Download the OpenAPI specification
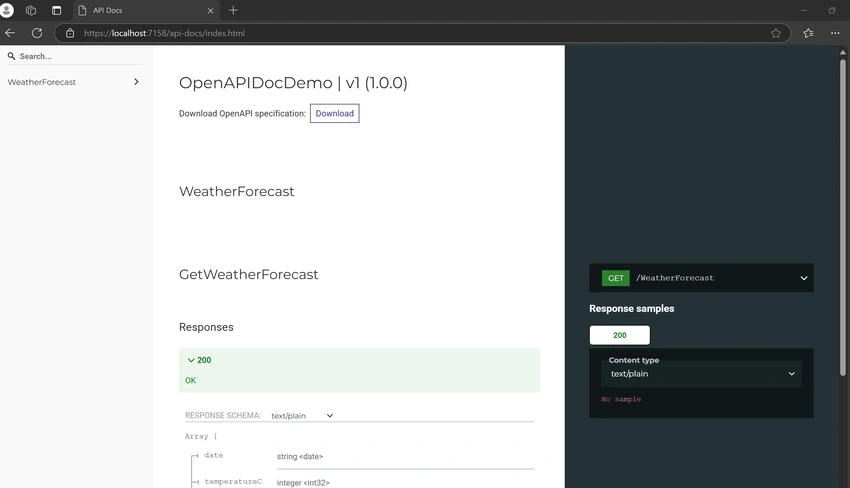The image size is (850, 488). click(x=334, y=113)
